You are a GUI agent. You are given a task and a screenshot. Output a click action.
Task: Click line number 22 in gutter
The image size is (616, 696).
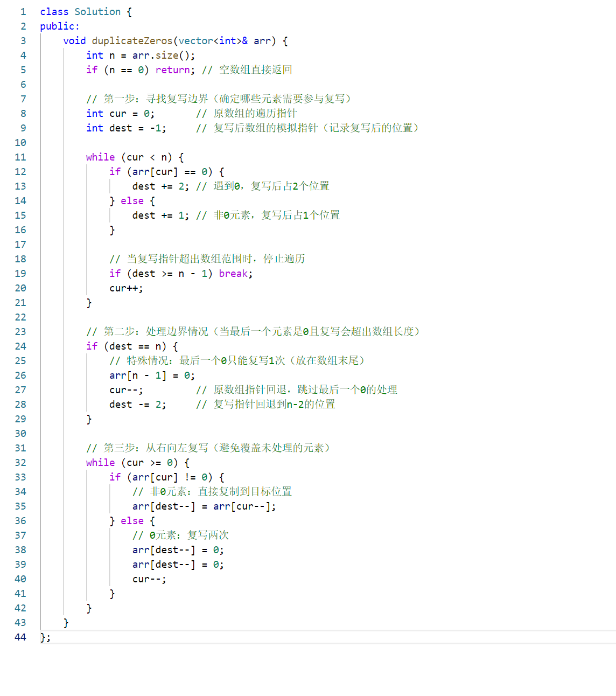click(20, 317)
